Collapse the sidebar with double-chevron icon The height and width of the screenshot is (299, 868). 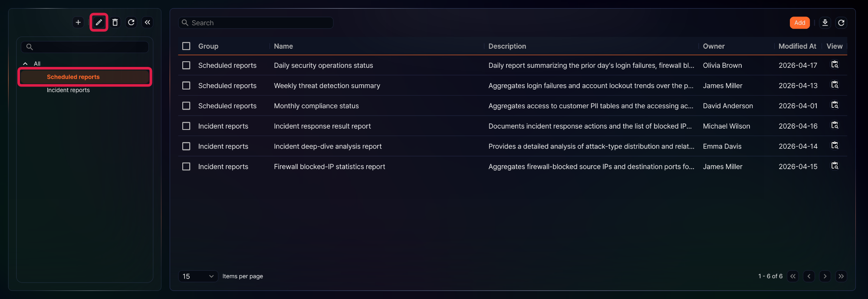click(148, 22)
